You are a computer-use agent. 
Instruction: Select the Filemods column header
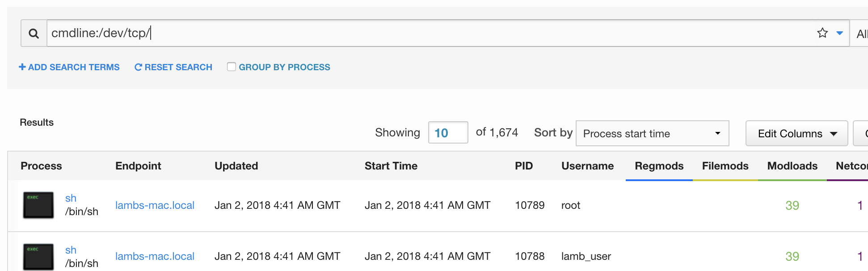point(725,166)
